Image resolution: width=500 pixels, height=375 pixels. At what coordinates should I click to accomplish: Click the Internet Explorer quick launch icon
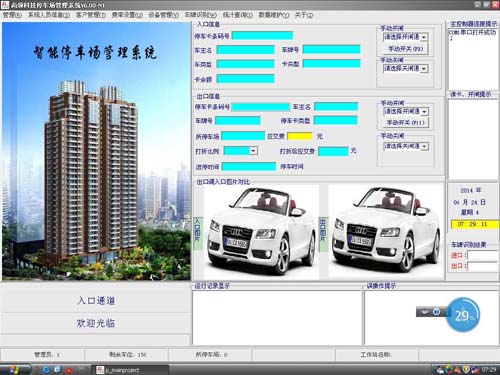[x=47, y=370]
